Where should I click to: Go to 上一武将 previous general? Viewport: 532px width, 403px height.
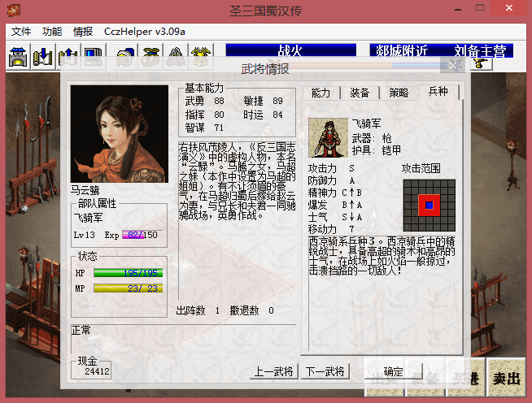(273, 371)
